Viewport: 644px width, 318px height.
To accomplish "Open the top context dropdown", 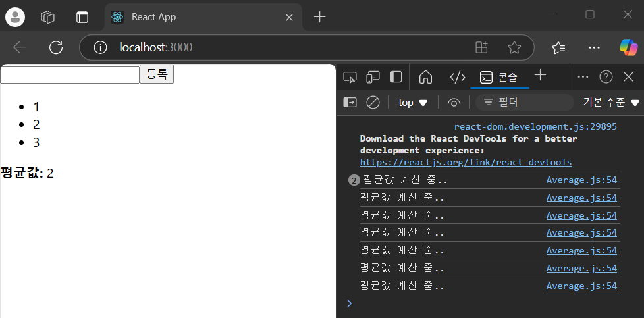I will 413,103.
